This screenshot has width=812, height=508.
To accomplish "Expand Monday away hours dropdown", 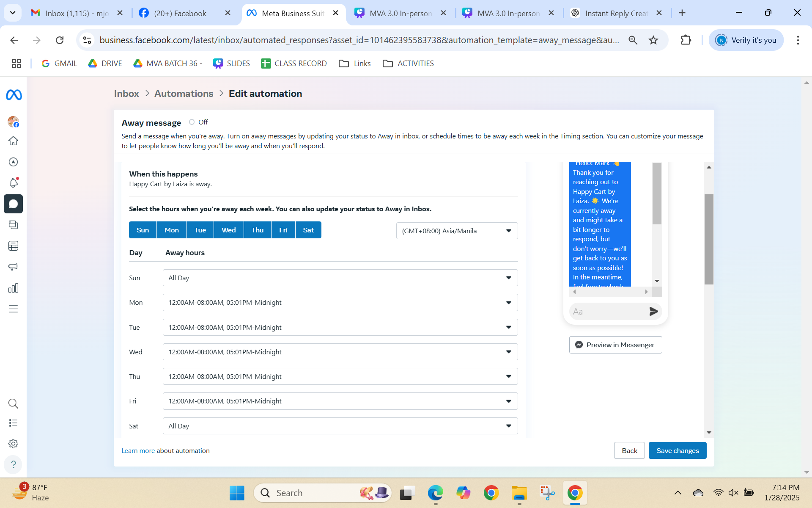I will point(340,303).
